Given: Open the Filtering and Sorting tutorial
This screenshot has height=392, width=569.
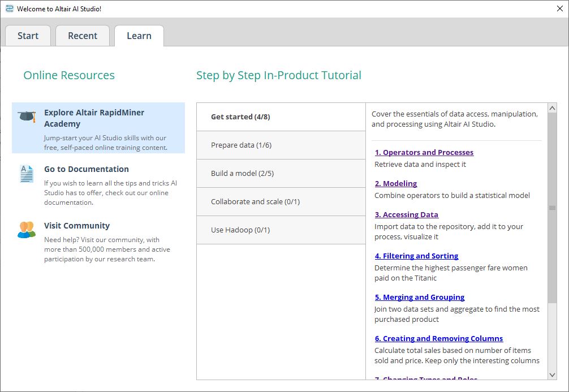Looking at the screenshot, I should tap(417, 256).
